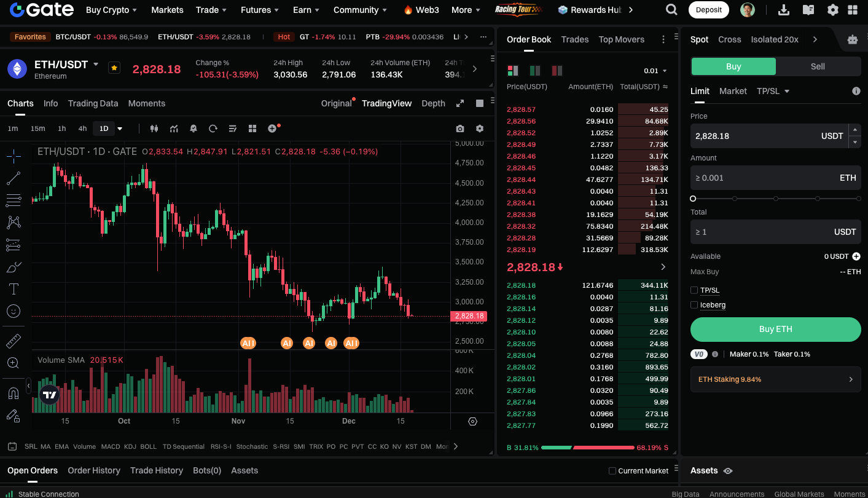Open the Markets link in header
Screen dimensions: 868x498
pyautogui.click(x=167, y=10)
